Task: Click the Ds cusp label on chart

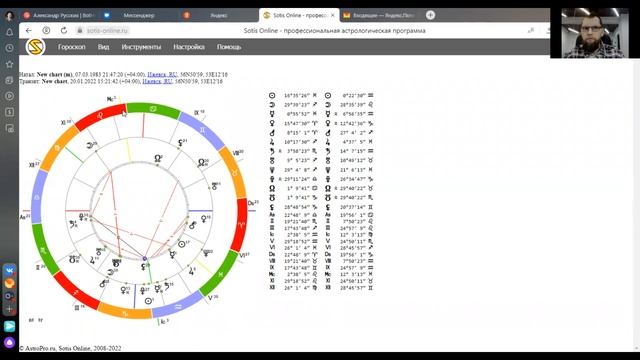Action: (x=253, y=203)
